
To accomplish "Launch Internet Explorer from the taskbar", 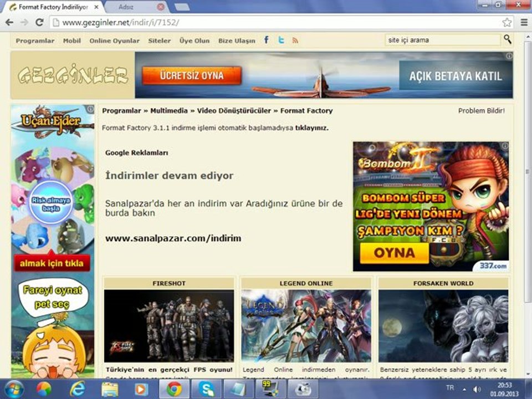I will pos(78,389).
